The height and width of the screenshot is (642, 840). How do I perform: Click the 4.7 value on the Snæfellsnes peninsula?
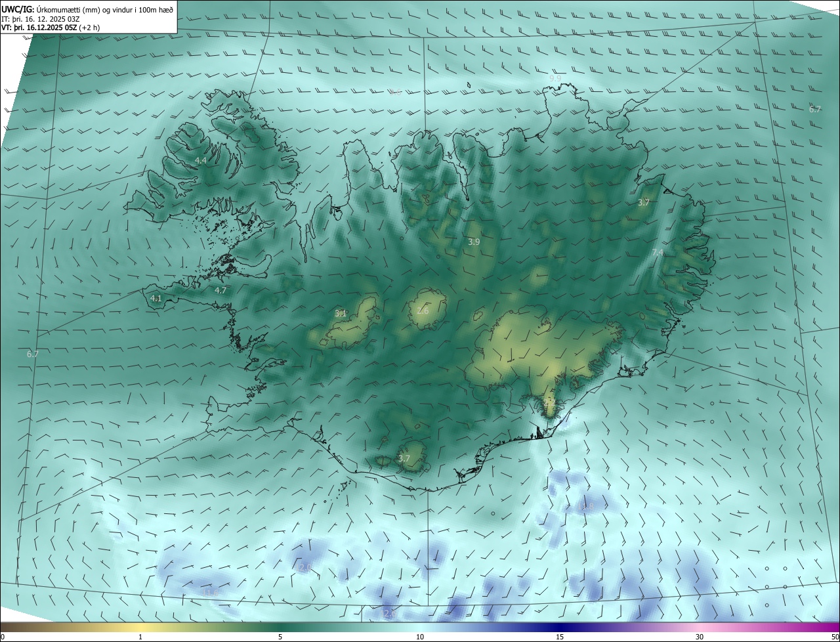(220, 290)
